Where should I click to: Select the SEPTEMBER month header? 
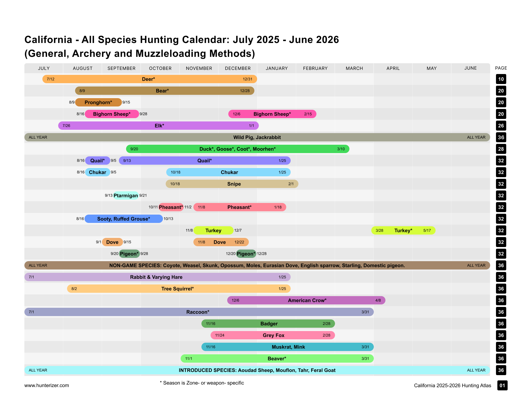[x=121, y=68]
